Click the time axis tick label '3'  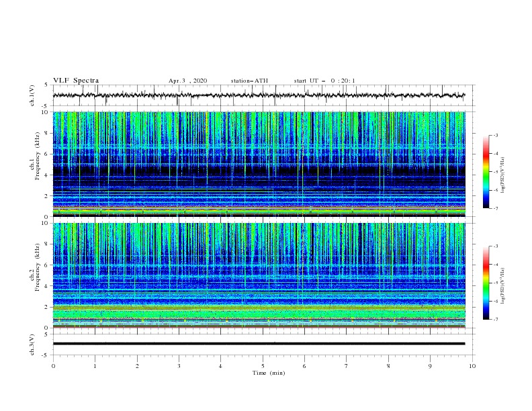179,366
